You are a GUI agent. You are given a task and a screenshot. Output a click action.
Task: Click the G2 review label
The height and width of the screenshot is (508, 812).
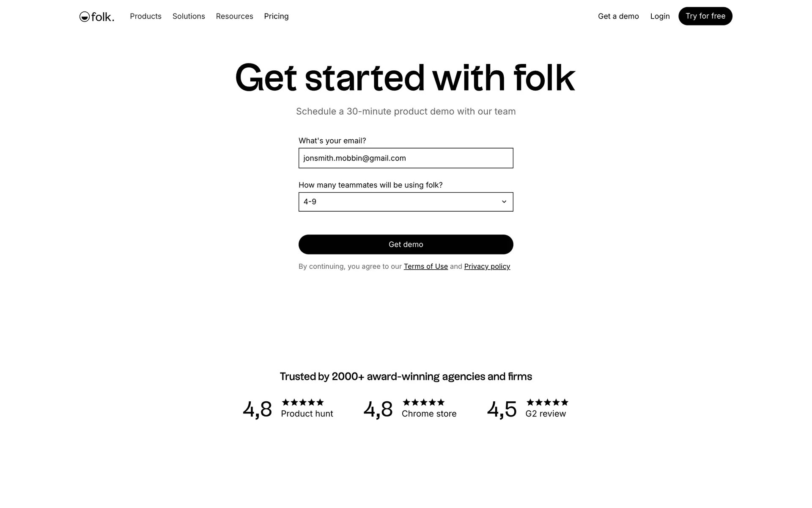(x=545, y=414)
